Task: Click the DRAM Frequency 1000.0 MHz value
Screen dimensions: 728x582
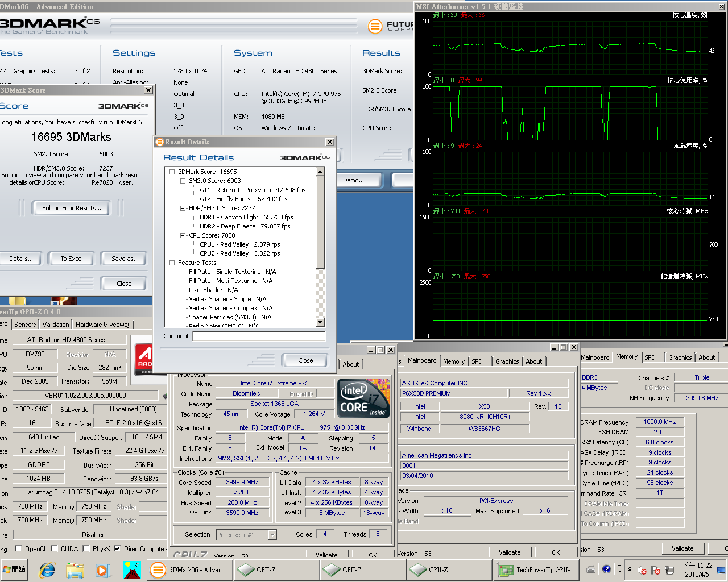Action: [x=660, y=422]
